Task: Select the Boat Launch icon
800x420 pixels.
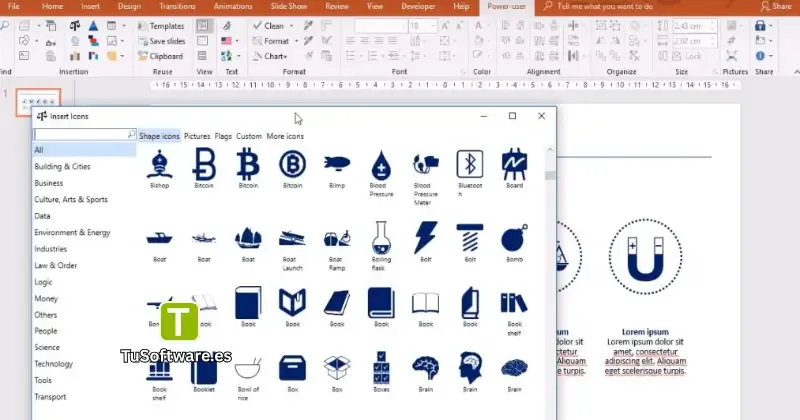Action: tap(292, 238)
